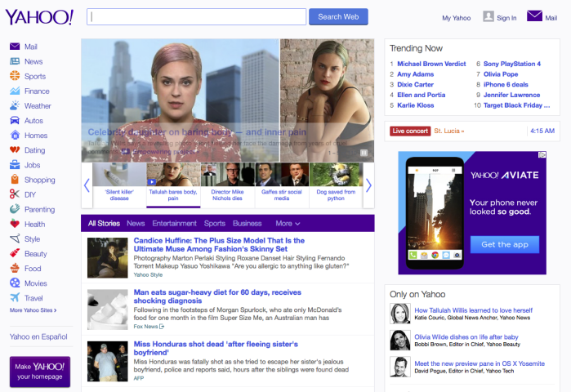
Task: Click the Movies film reel icon
Action: click(15, 283)
